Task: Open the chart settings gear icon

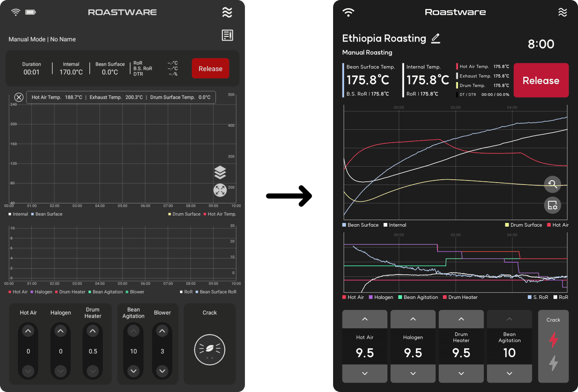Action: 553,205
